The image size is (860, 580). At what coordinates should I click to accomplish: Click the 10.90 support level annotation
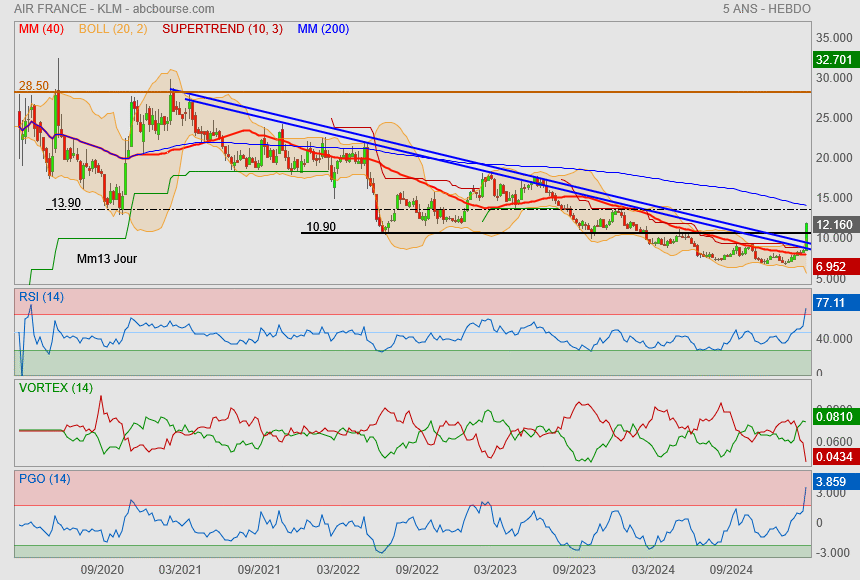point(321,227)
